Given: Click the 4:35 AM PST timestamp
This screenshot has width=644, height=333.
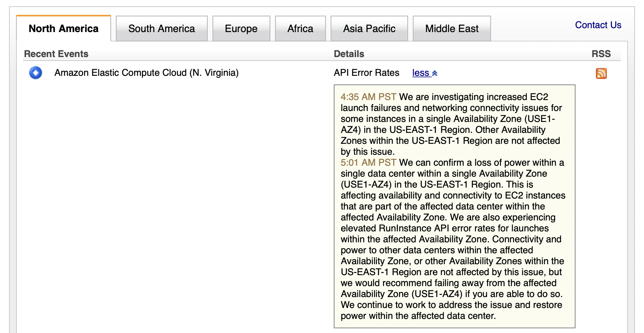Looking at the screenshot, I should (368, 97).
